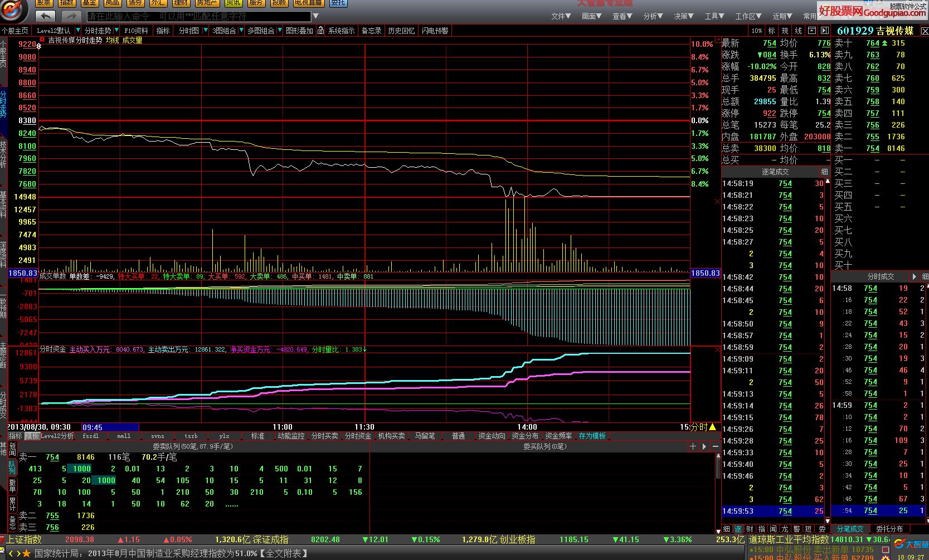929x560 pixels.
Task: Open the 分析 menu
Action: click(653, 17)
